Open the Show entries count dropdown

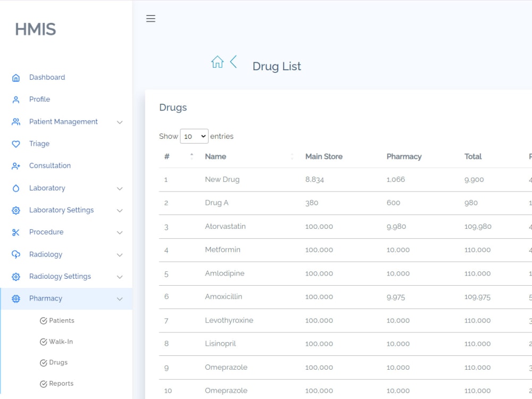194,136
